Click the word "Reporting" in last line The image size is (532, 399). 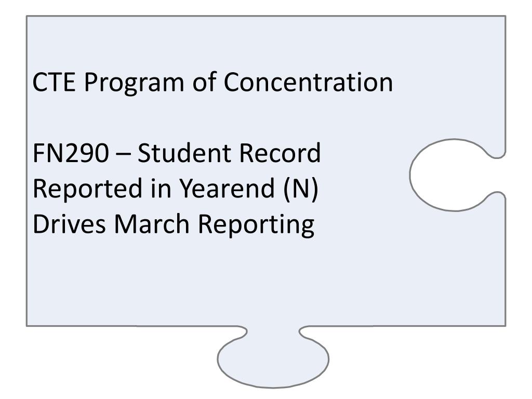pos(256,225)
